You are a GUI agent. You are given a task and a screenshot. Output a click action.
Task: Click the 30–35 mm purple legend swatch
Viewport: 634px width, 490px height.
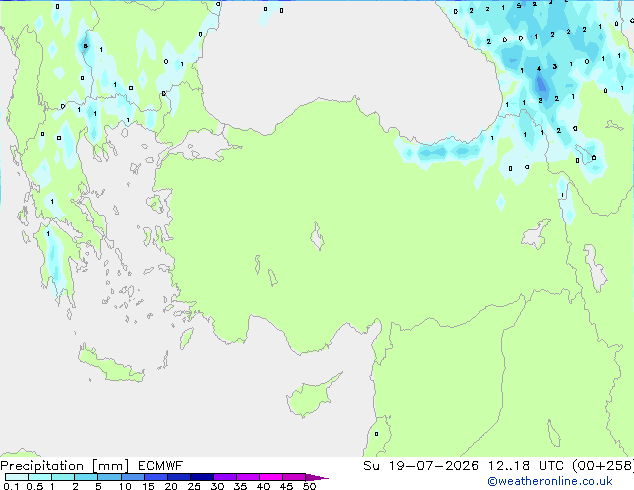224,477
